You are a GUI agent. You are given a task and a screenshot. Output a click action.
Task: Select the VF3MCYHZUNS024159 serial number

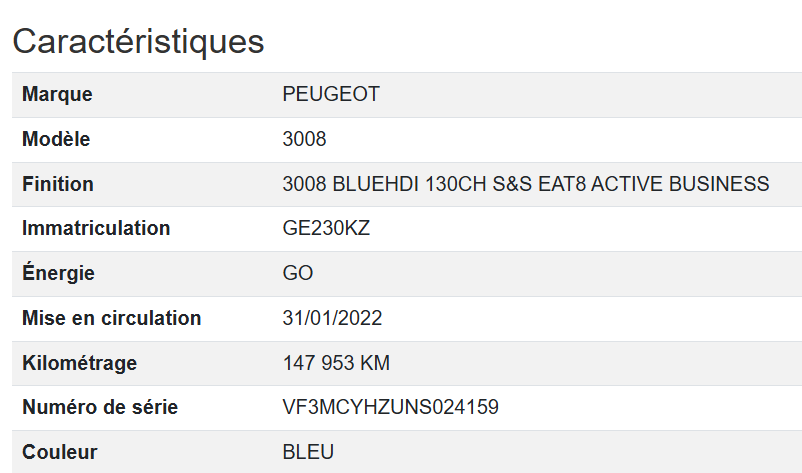click(390, 407)
